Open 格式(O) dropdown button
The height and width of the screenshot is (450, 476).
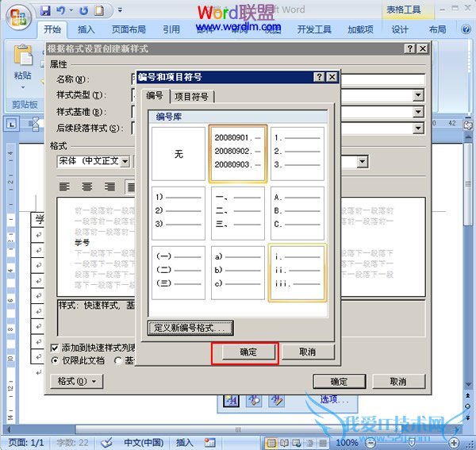click(76, 382)
